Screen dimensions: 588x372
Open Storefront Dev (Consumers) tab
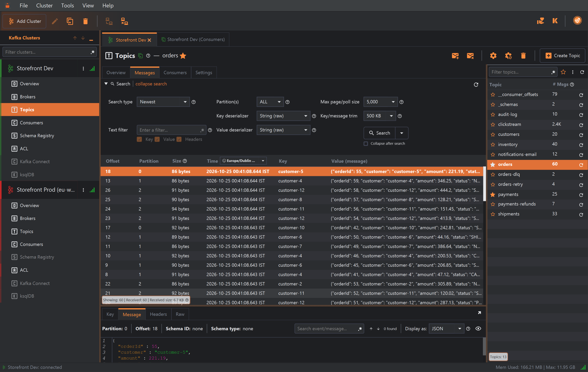point(193,40)
